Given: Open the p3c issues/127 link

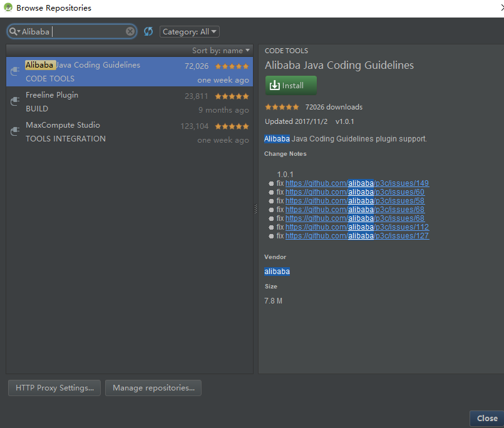Looking at the screenshot, I should [x=357, y=235].
